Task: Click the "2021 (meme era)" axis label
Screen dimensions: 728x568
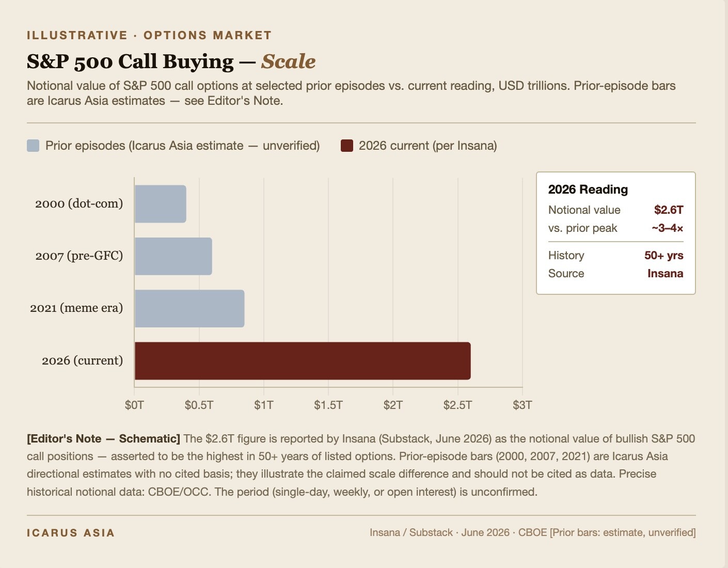Action: pyautogui.click(x=76, y=308)
